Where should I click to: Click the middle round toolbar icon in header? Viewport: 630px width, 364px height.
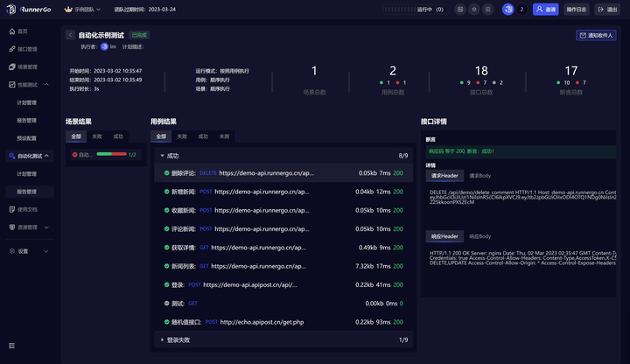click(474, 10)
